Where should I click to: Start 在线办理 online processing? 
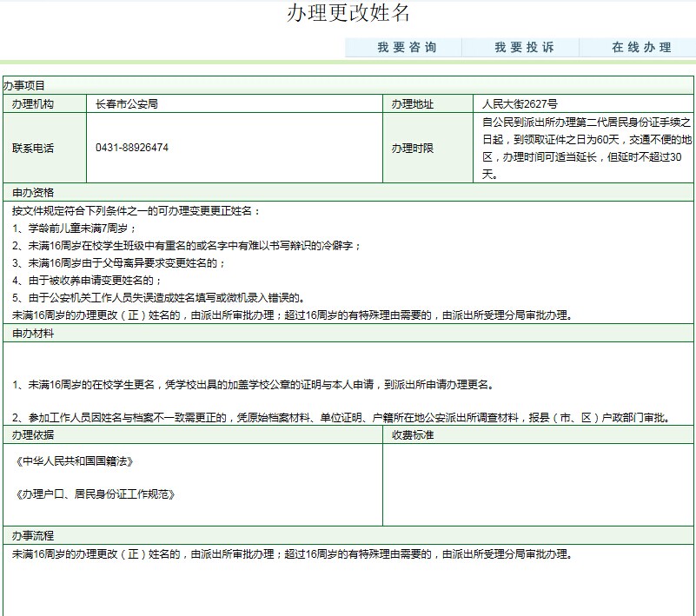coord(638,48)
